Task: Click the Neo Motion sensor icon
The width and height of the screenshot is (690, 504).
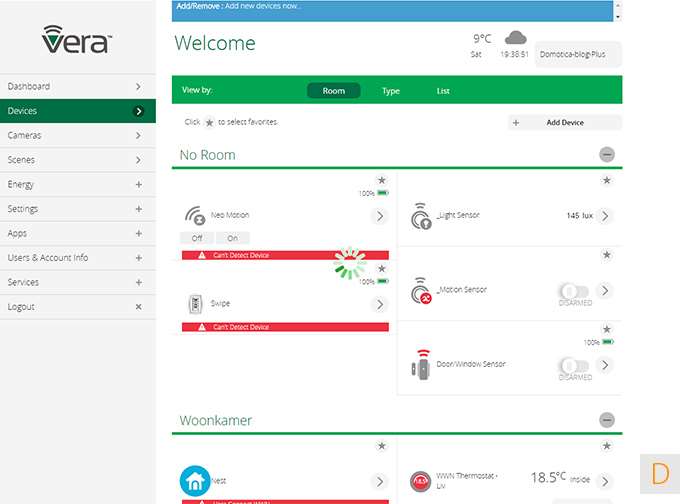Action: tap(196, 215)
